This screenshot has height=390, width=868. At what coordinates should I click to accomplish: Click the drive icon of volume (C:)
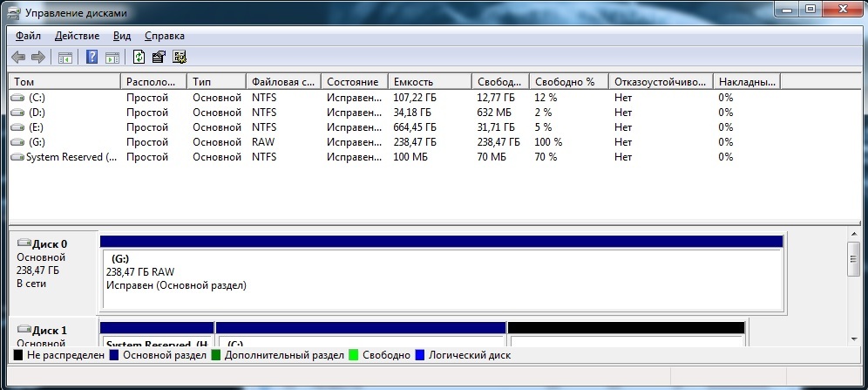[x=17, y=98]
